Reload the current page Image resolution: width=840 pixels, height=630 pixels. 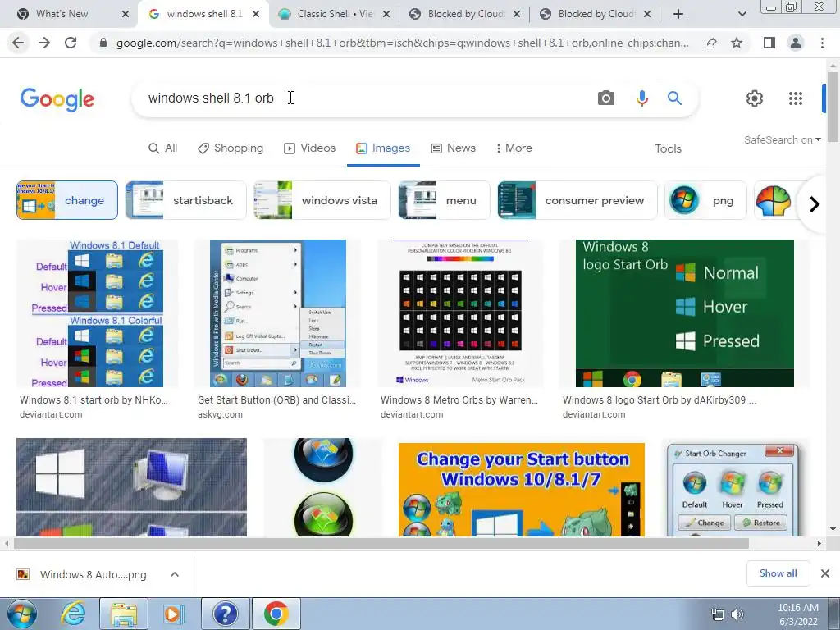(x=71, y=43)
